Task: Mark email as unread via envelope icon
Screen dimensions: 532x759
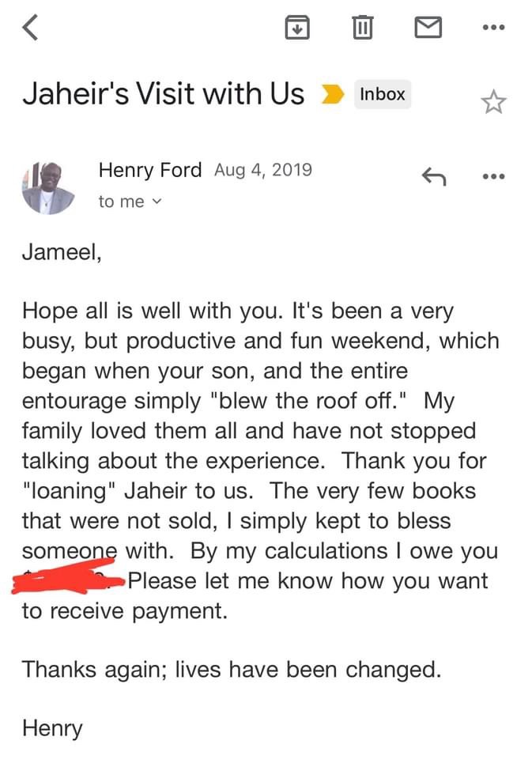Action: point(428,28)
